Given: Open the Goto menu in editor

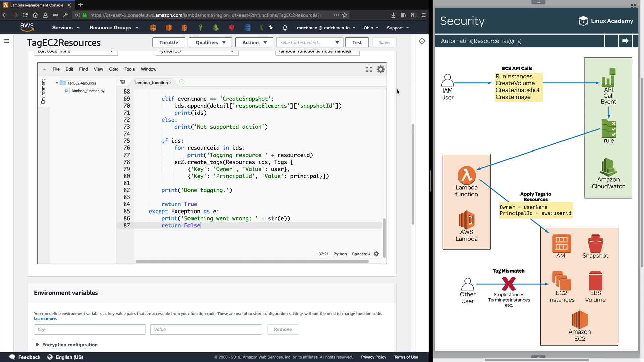Looking at the screenshot, I should 114,69.
